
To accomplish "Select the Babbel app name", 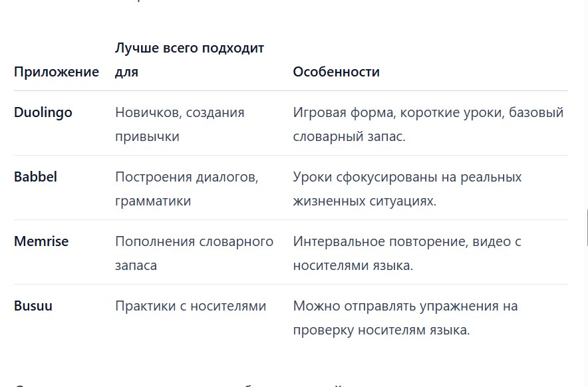I will pos(35,177).
